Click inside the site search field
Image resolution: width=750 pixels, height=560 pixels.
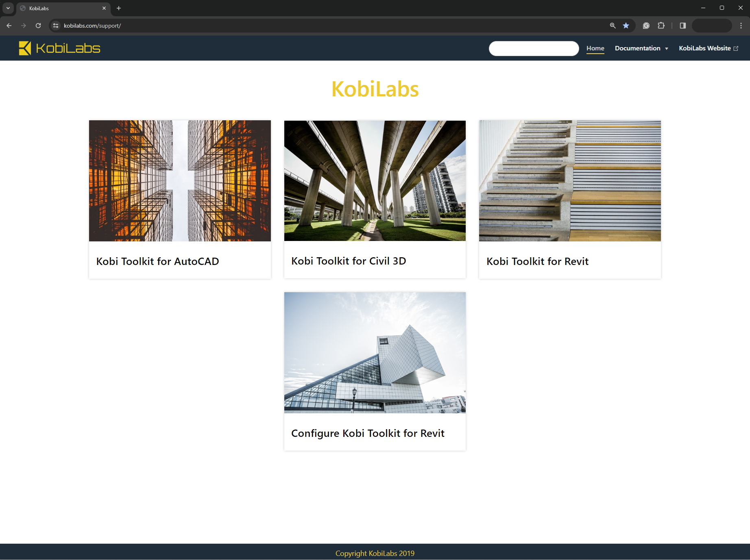click(534, 48)
